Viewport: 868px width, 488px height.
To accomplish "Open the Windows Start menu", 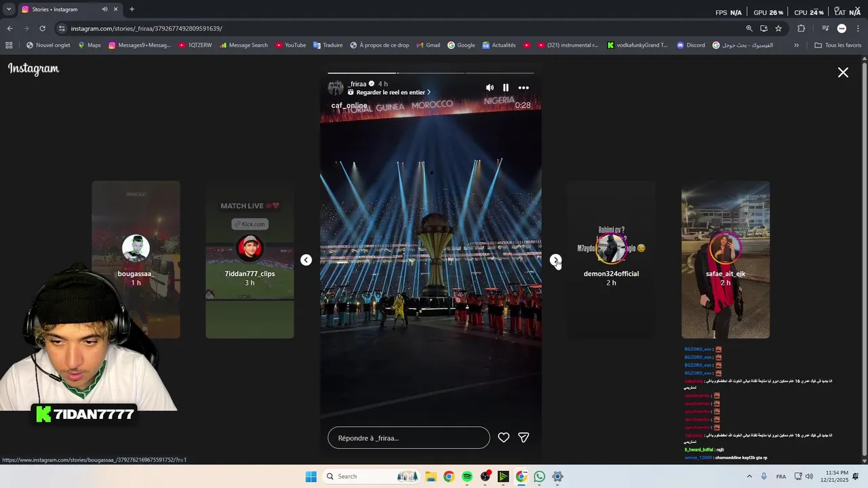I will [x=311, y=476].
